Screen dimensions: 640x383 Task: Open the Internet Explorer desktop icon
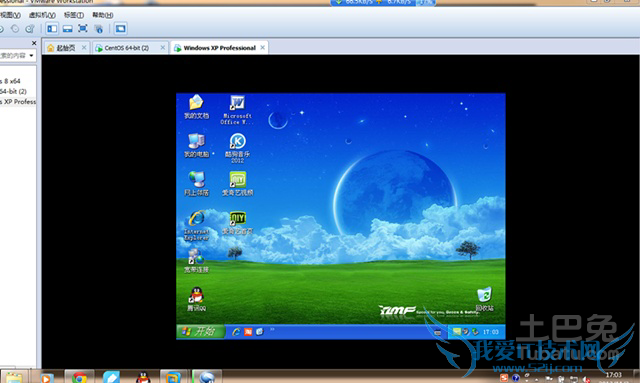point(196,225)
